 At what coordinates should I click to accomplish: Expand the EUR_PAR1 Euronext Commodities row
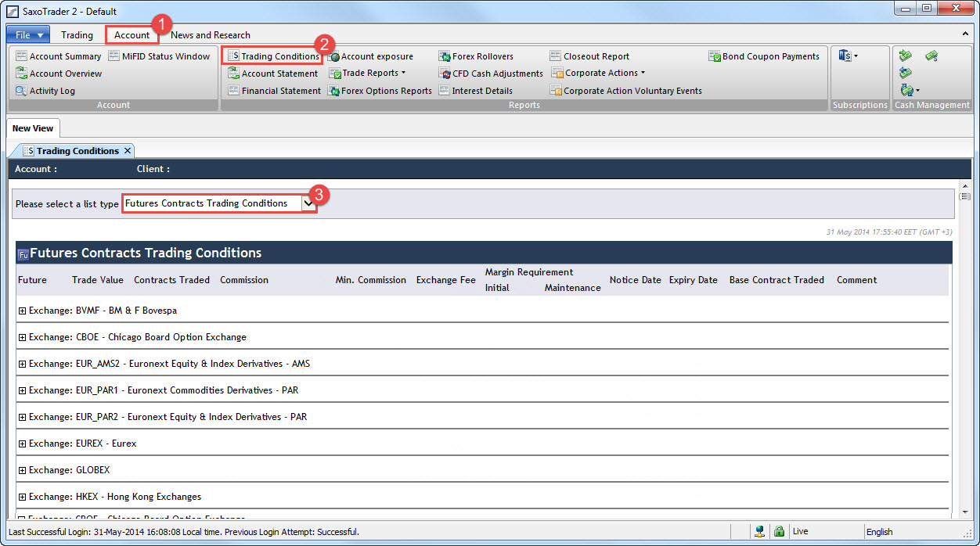pyautogui.click(x=22, y=390)
